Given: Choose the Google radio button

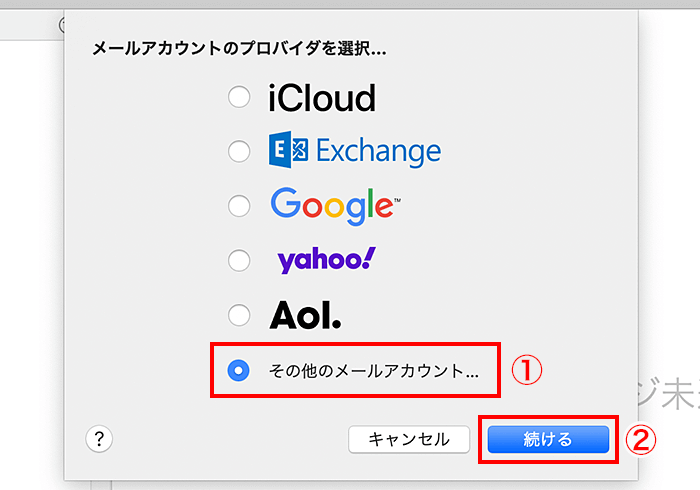Looking at the screenshot, I should 239,207.
